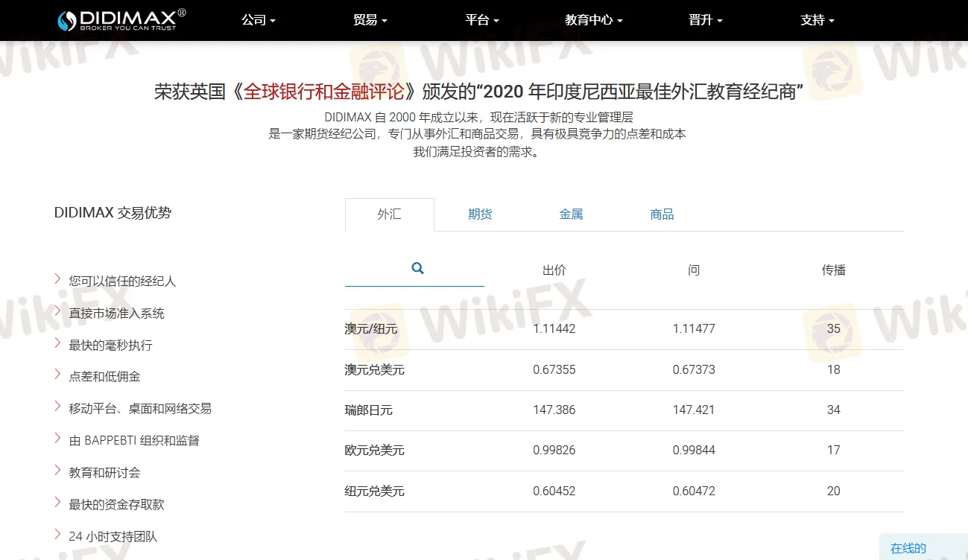The image size is (968, 560).
Task: Open the 在线的 chat widget
Action: pyautogui.click(x=924, y=547)
